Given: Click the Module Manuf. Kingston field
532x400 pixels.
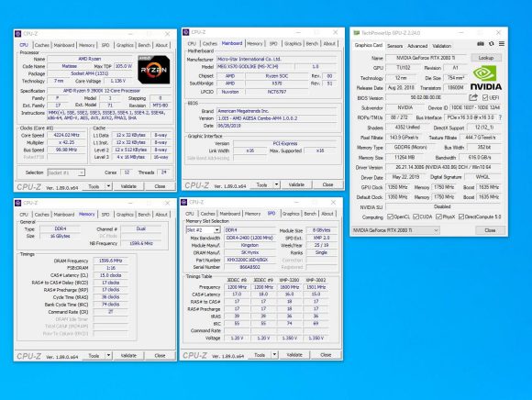Looking at the screenshot, I should [250, 245].
